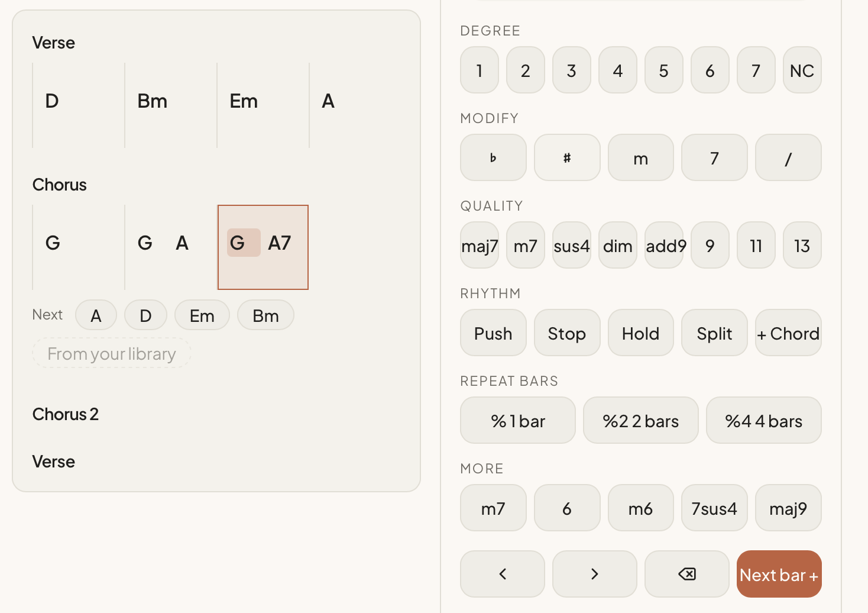Screen dimensions: 868x613
Task: Pick the suggested next chord D
Action: [x=145, y=315]
